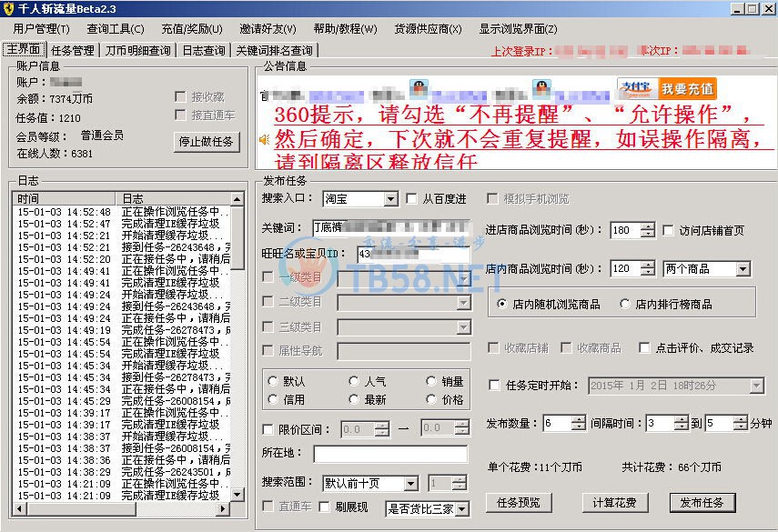Open the 货源供应商(X) menu
The height and width of the screenshot is (532, 778).
click(428, 29)
